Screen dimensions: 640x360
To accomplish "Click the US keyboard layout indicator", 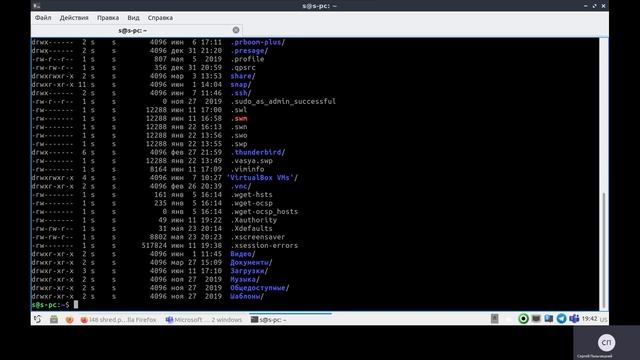I will click(x=604, y=319).
